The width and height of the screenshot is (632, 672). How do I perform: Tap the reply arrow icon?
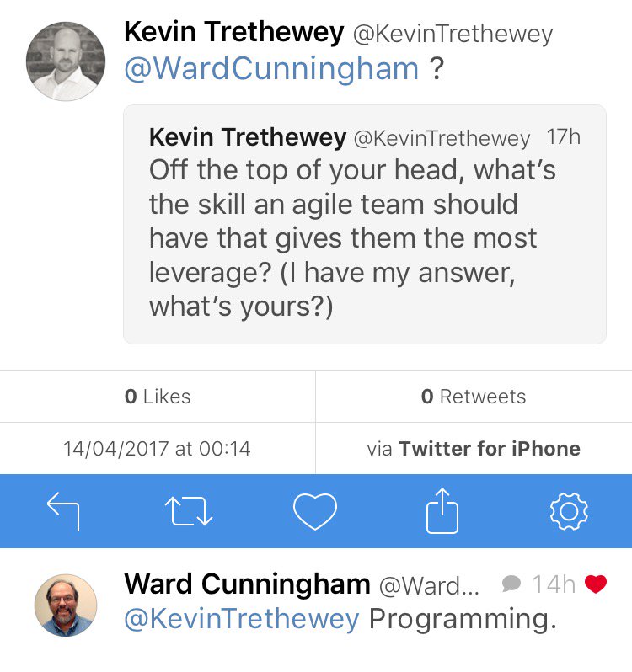pyautogui.click(x=63, y=511)
